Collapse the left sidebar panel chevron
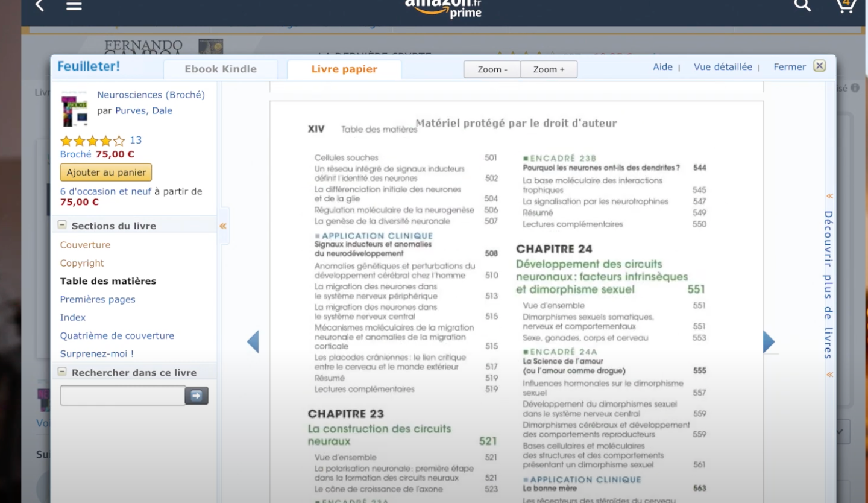 click(x=223, y=226)
